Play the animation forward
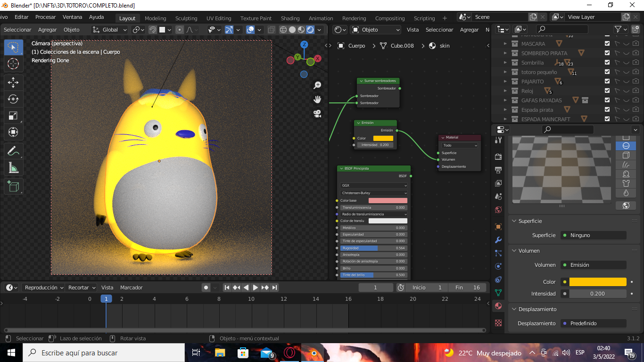644x362 pixels. (x=256, y=288)
